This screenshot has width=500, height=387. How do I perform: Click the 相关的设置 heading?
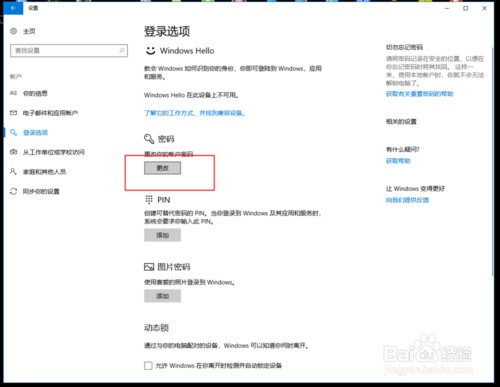point(401,121)
